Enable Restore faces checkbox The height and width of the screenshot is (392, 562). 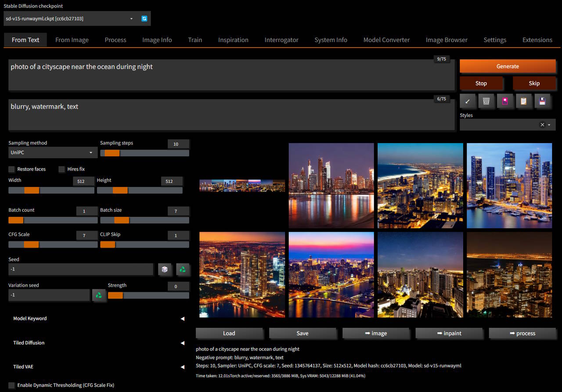(x=11, y=169)
